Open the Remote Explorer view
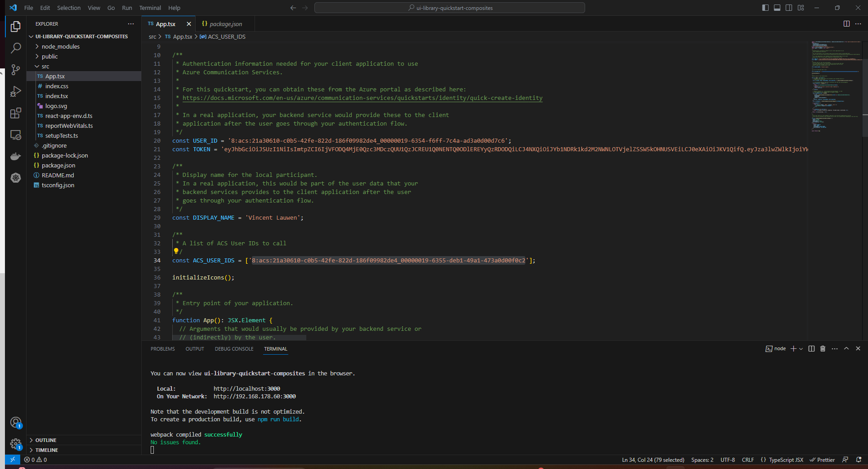The width and height of the screenshot is (868, 469). coord(16,135)
